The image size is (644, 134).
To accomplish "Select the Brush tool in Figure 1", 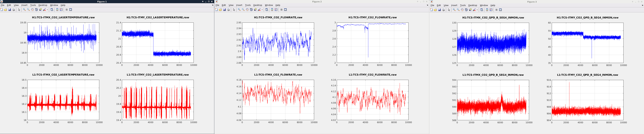I will click(x=44, y=10).
